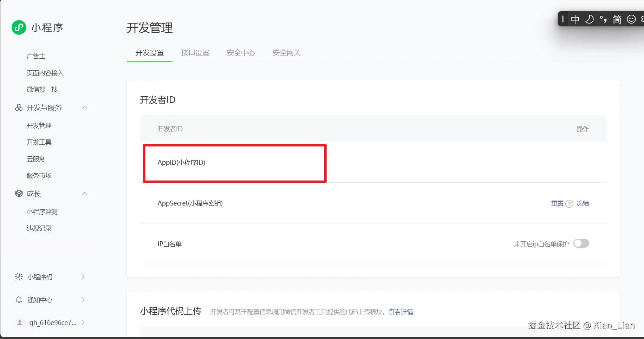644x339 pixels.
Task: Open the emoji smiley in IME bar
Action: pyautogui.click(x=631, y=19)
